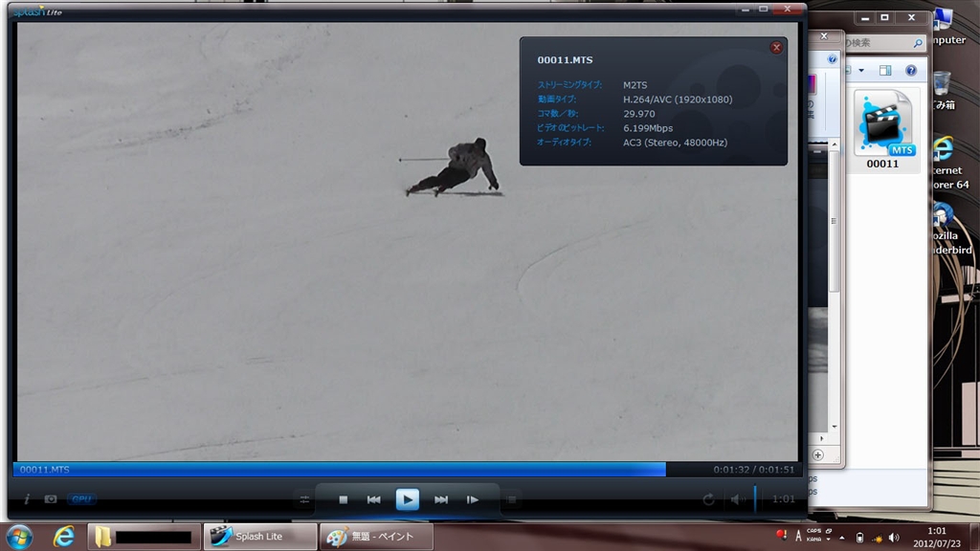Select the 00011 MTS file in Explorer window

click(883, 130)
